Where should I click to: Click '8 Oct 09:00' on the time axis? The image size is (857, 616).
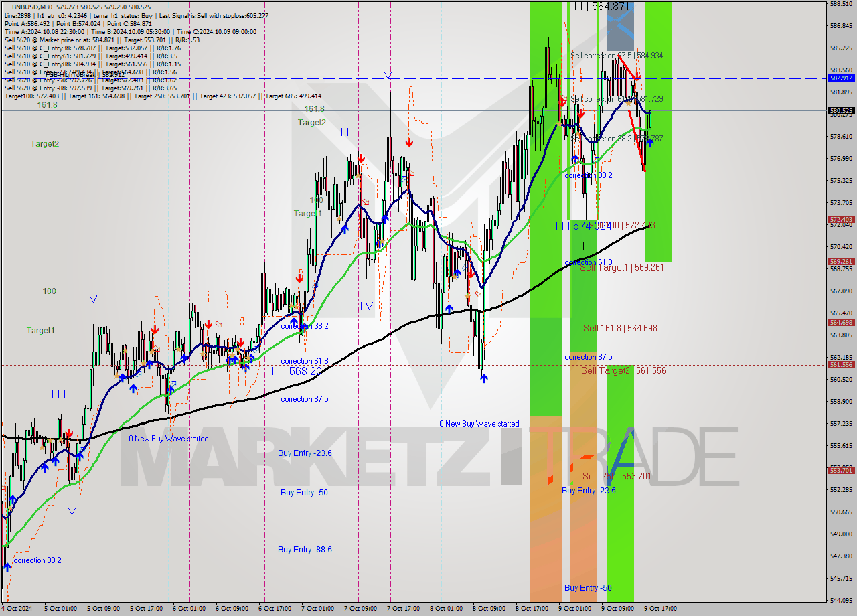tap(489, 609)
